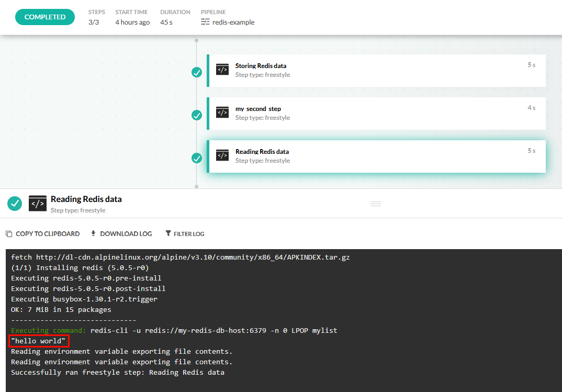Click green checkmark next to Storing Redis data
Viewport: 562px width, 392px height.
(197, 72)
